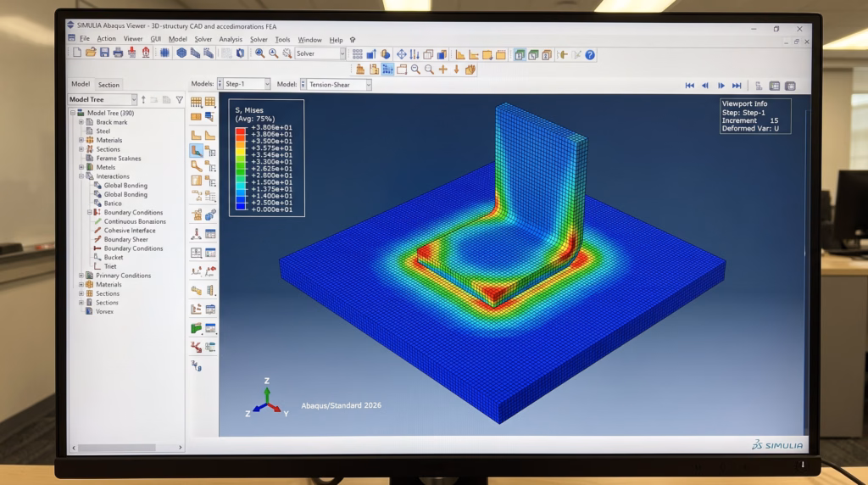Open the Help menu
This screenshot has height=485, width=868.
point(336,40)
